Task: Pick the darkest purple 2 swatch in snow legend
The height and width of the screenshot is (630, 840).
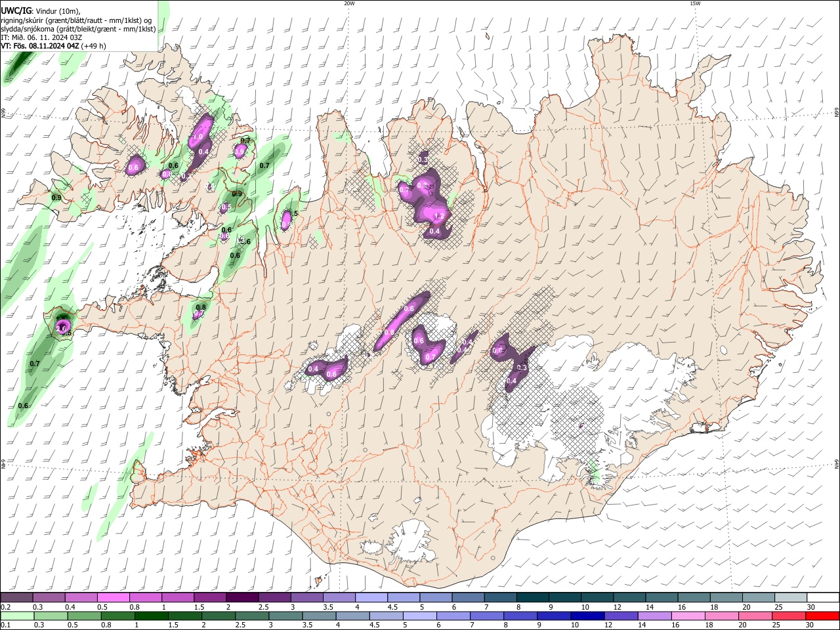Action: (242, 597)
